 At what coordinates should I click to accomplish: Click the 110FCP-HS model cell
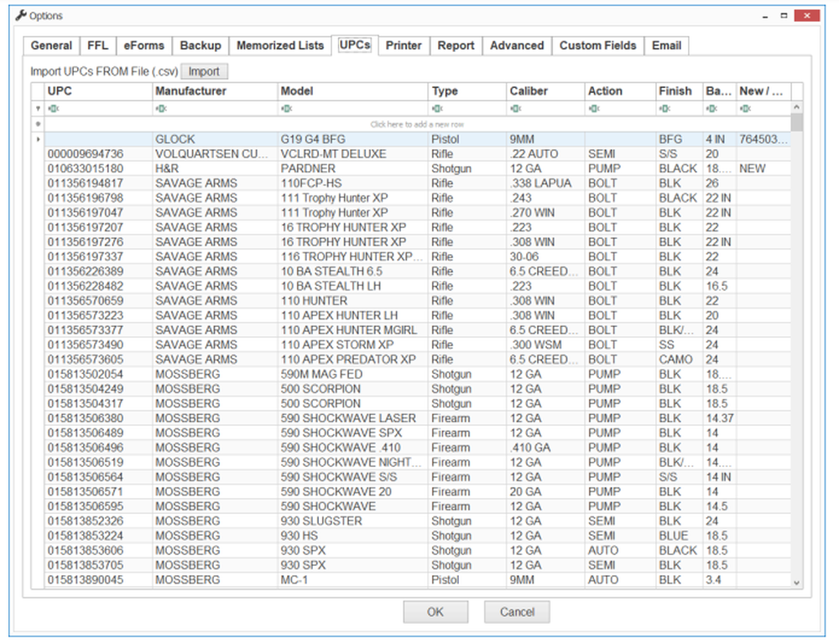[353, 184]
